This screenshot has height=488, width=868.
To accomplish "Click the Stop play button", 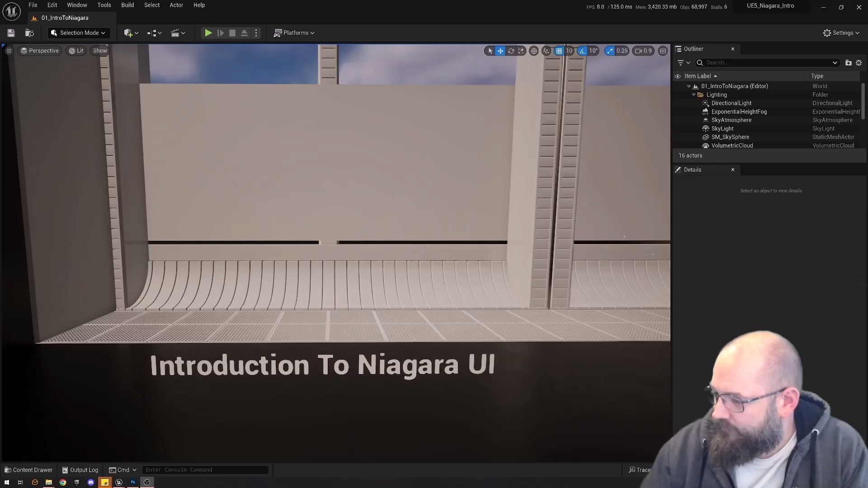I will [x=232, y=33].
